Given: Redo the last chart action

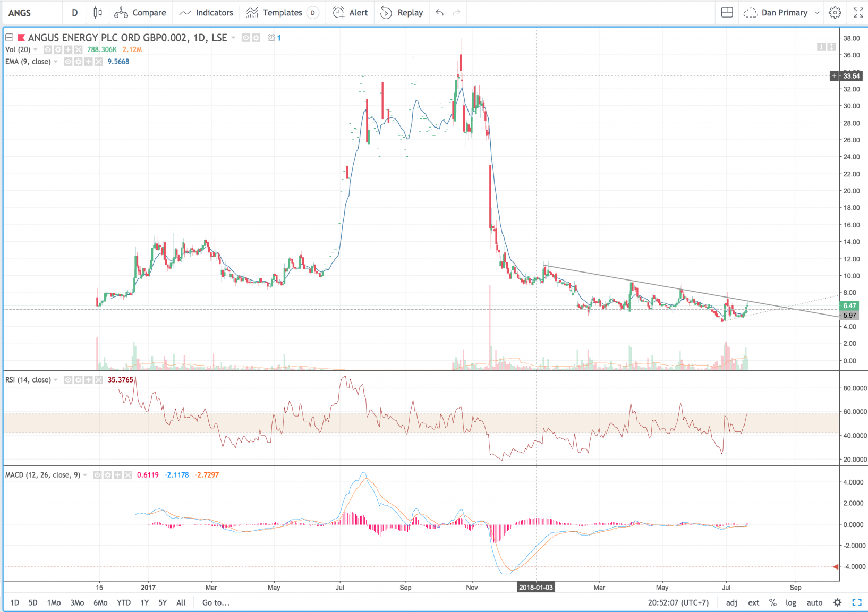Looking at the screenshot, I should click(456, 13).
